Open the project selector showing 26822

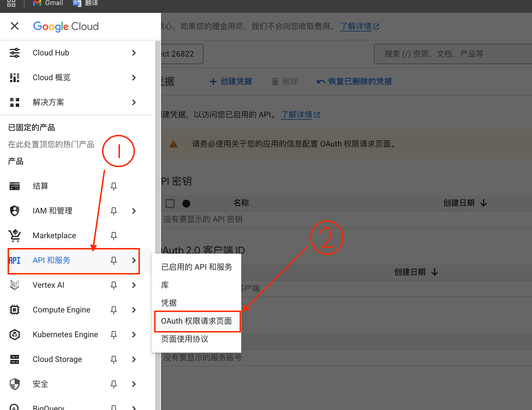182,54
